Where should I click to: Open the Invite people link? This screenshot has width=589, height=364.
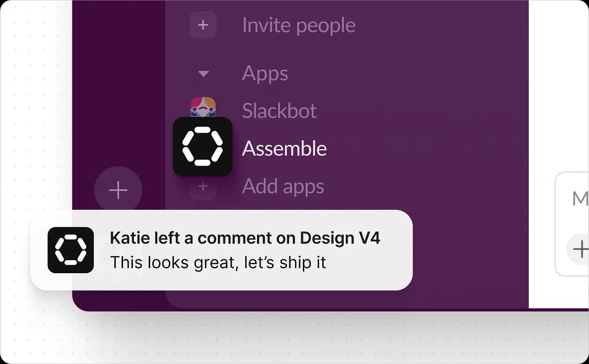point(298,25)
